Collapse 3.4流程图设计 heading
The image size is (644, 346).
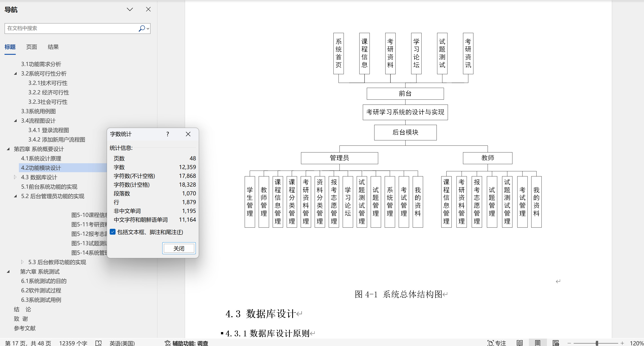click(x=15, y=121)
